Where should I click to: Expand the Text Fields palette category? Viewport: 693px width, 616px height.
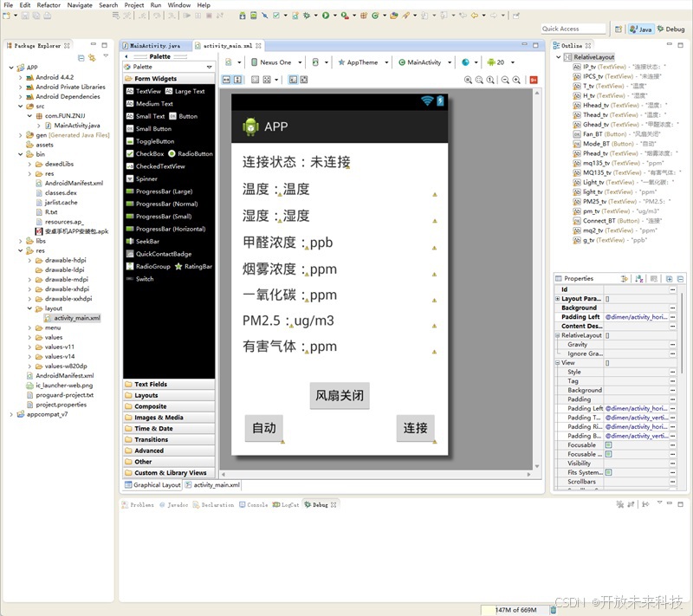pyautogui.click(x=169, y=385)
